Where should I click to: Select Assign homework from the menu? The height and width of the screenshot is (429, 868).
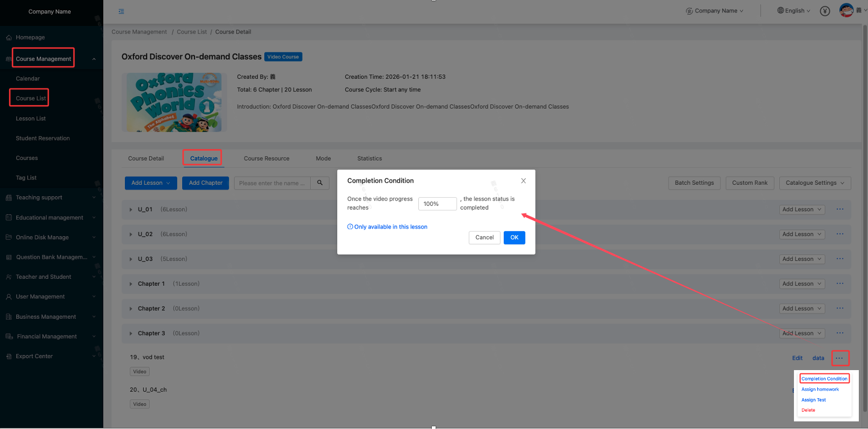click(820, 390)
